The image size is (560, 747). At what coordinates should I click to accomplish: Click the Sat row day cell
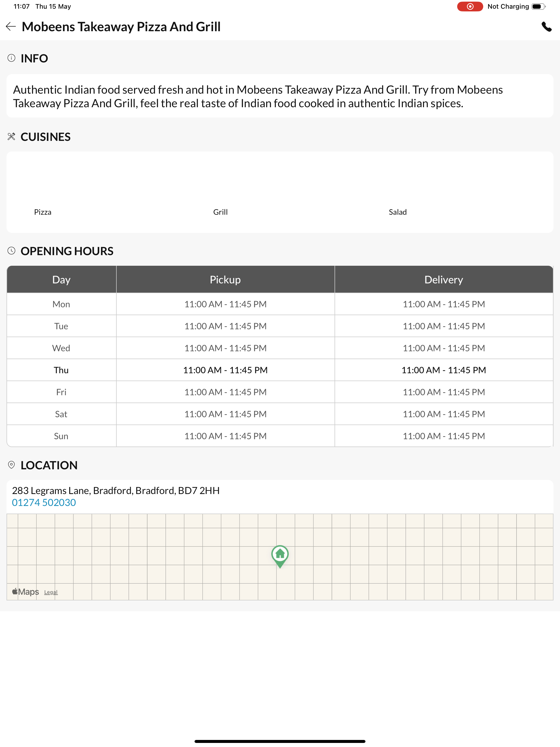[61, 414]
